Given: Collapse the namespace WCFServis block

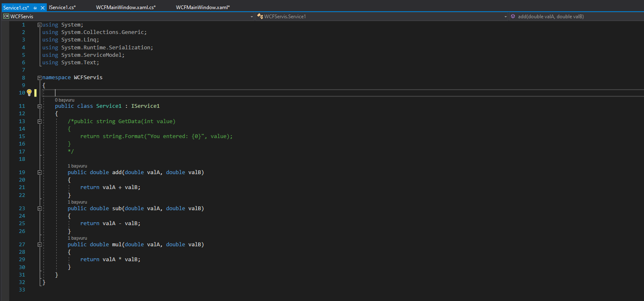Looking at the screenshot, I should point(39,78).
